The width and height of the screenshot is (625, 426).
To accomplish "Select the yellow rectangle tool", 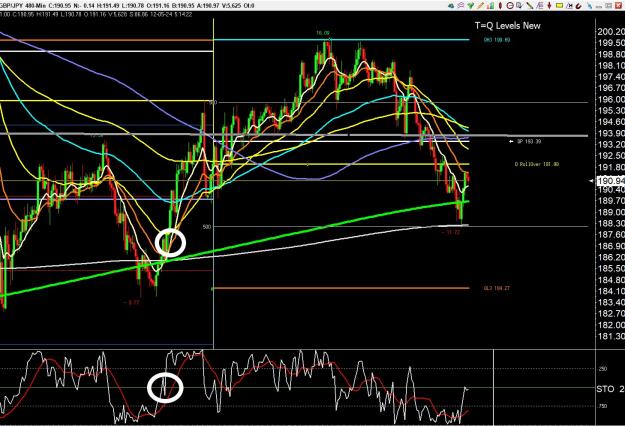I will (x=559, y=6).
